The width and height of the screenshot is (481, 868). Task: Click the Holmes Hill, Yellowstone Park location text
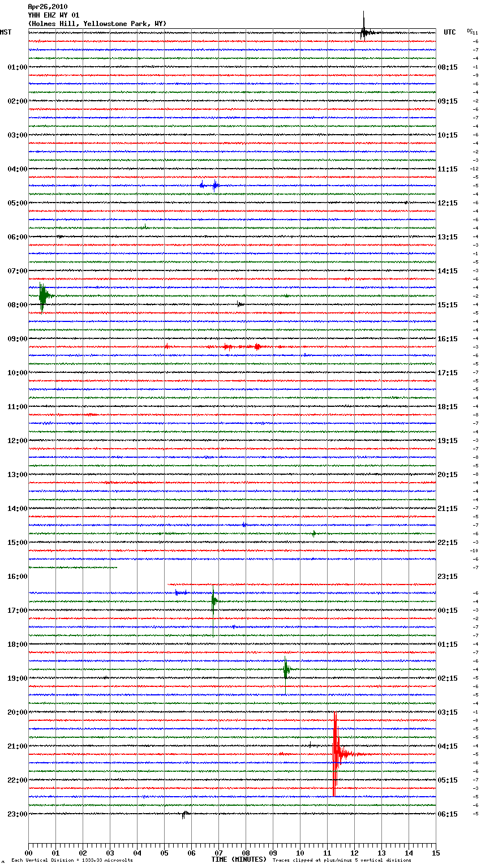(x=97, y=24)
